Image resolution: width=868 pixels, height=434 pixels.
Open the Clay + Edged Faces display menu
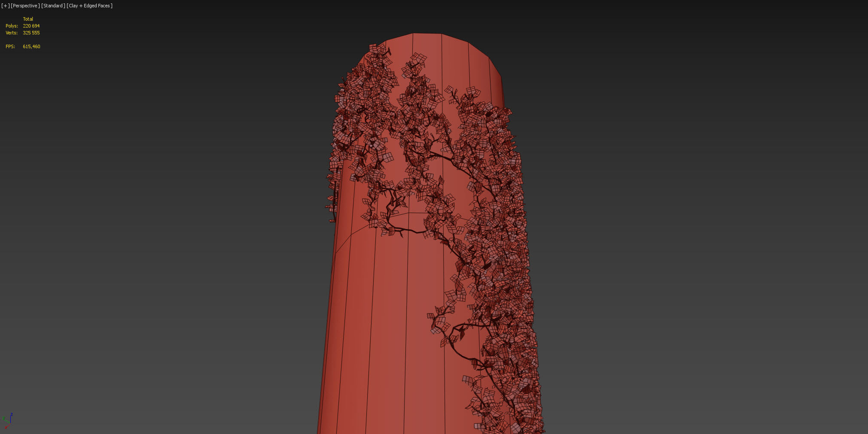pos(90,6)
